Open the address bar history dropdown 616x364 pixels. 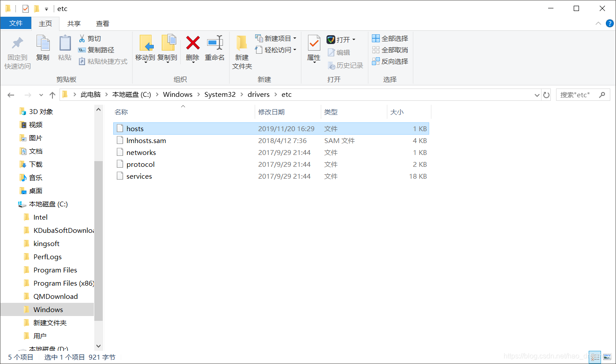537,95
